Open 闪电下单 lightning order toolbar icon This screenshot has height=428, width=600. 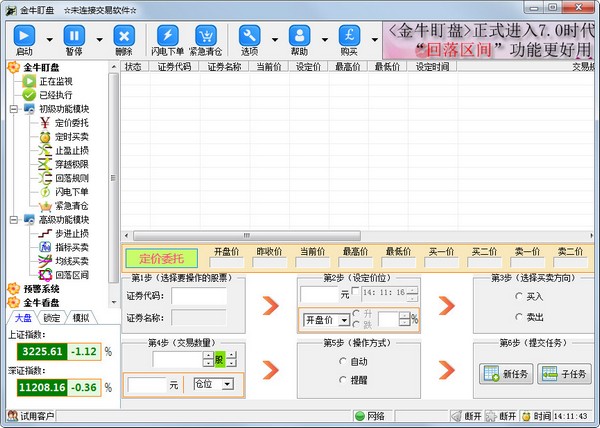tap(168, 36)
